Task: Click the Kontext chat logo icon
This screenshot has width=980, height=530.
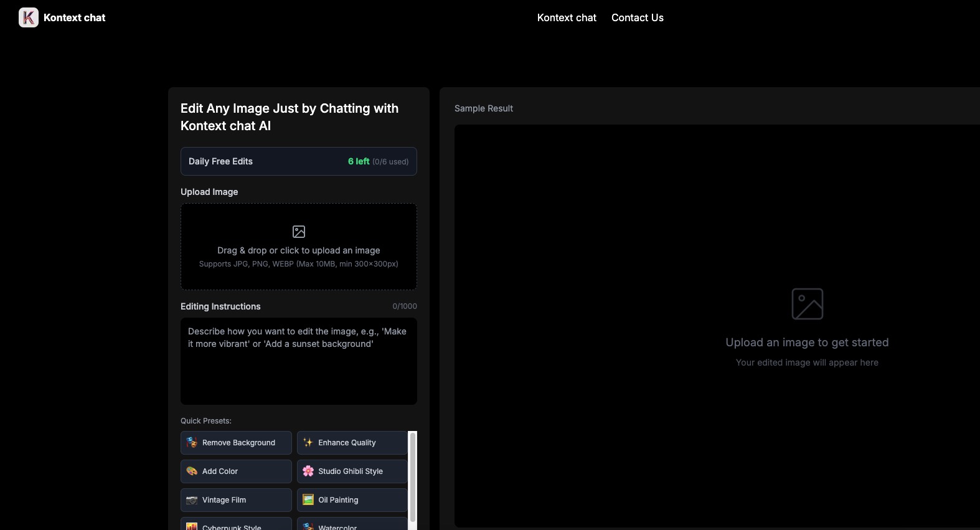Action: point(29,17)
